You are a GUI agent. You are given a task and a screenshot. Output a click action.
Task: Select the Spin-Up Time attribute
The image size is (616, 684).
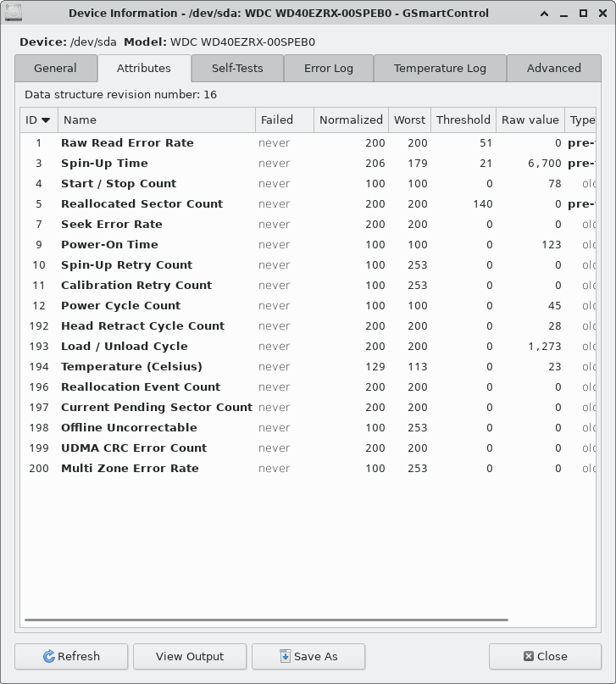pos(308,163)
